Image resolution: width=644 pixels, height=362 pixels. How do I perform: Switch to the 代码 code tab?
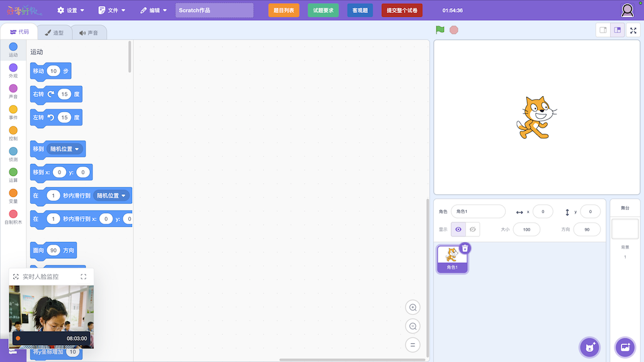pos(19,32)
